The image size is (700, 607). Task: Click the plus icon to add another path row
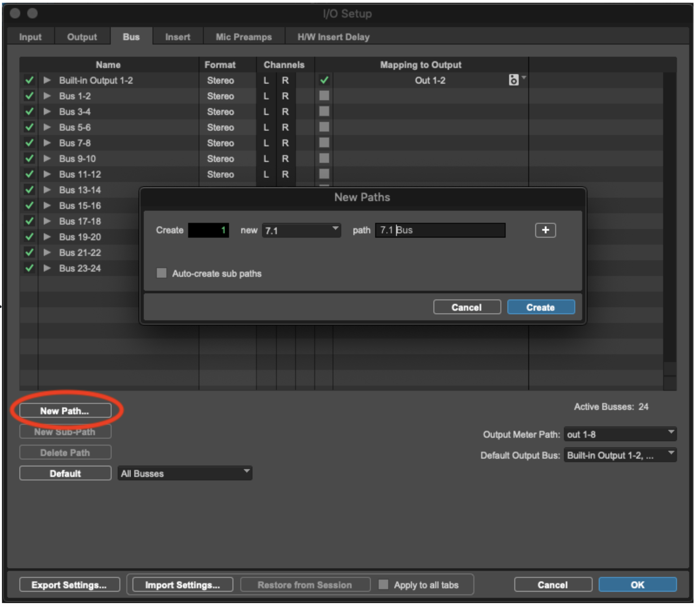(545, 230)
